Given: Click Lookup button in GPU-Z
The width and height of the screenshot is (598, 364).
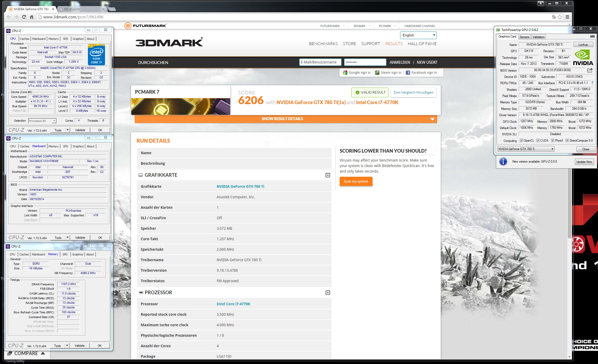Looking at the screenshot, I should coord(583,45).
